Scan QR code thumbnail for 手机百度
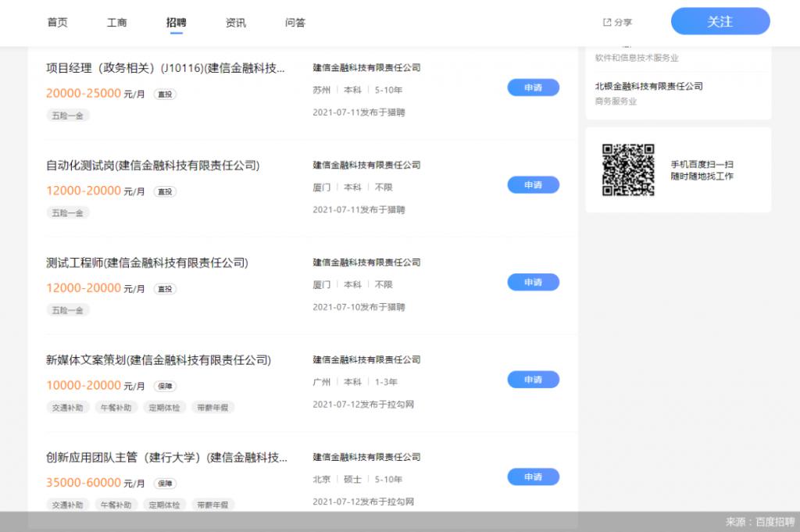This screenshot has height=532, width=800. [627, 170]
